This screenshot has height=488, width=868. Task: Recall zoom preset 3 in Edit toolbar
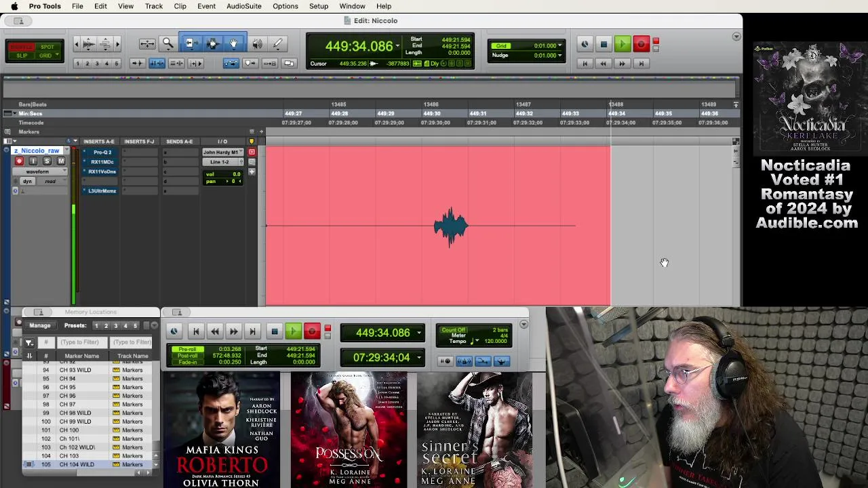97,64
